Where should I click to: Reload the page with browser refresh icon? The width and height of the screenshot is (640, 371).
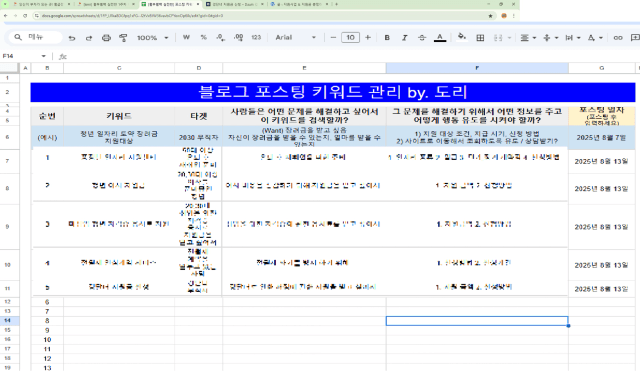(25, 16)
